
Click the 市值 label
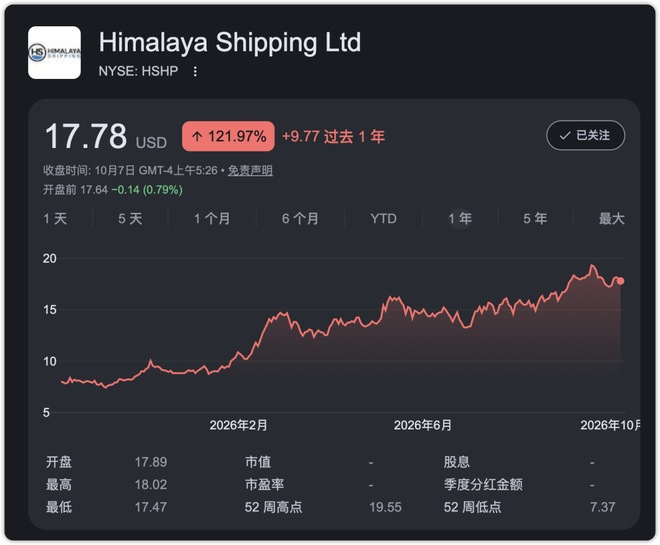(x=258, y=462)
